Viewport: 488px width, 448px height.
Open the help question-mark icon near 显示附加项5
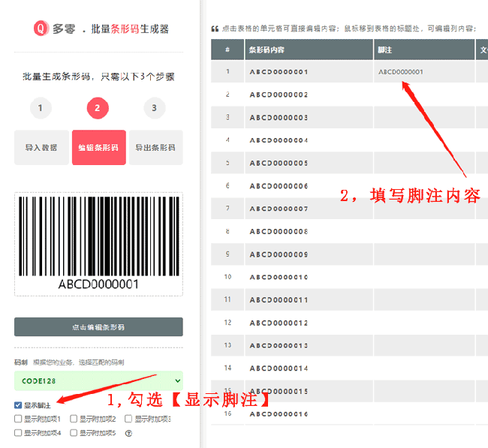tap(128, 433)
